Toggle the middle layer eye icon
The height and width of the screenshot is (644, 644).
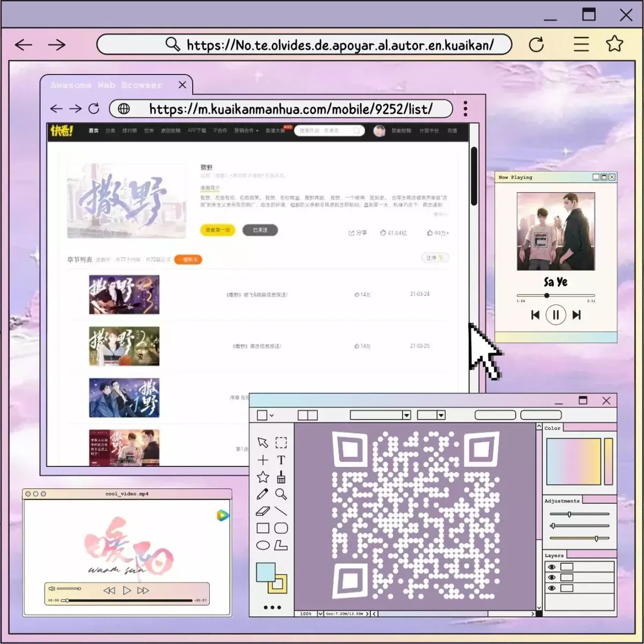coord(552,577)
